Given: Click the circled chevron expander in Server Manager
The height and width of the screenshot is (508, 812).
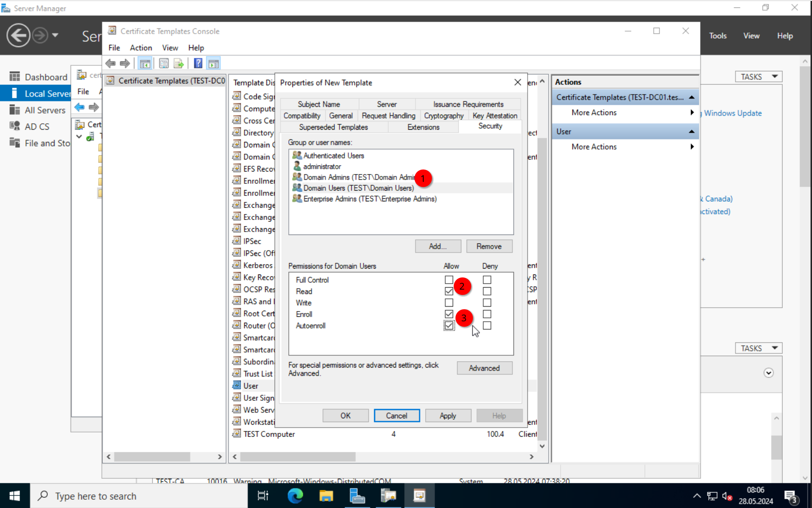Looking at the screenshot, I should [769, 373].
